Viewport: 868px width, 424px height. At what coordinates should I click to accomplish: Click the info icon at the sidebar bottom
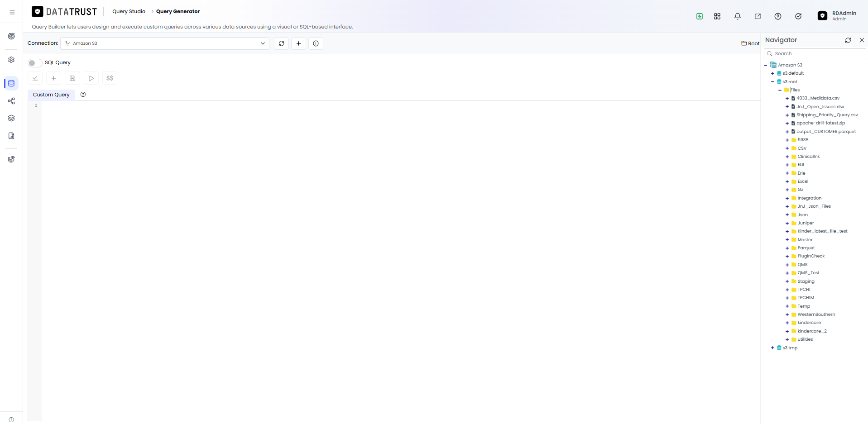11,419
